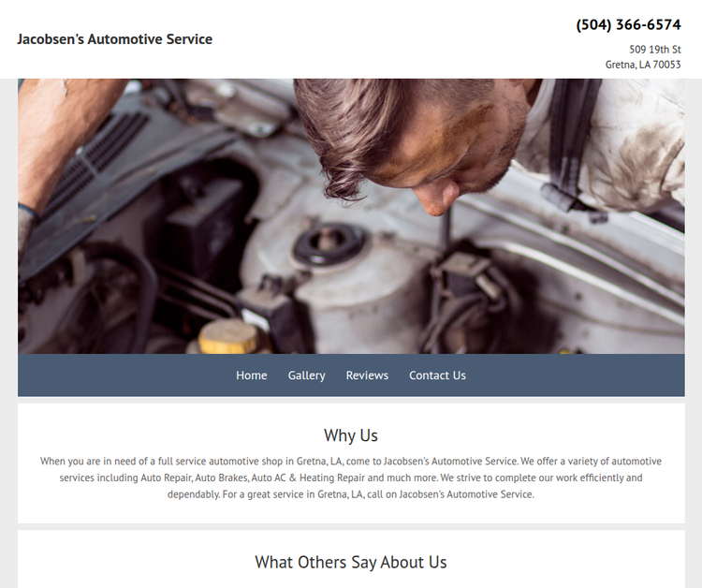This screenshot has height=588, width=702.
Task: Click the What Others Say About Us heading
Action: 351,562
